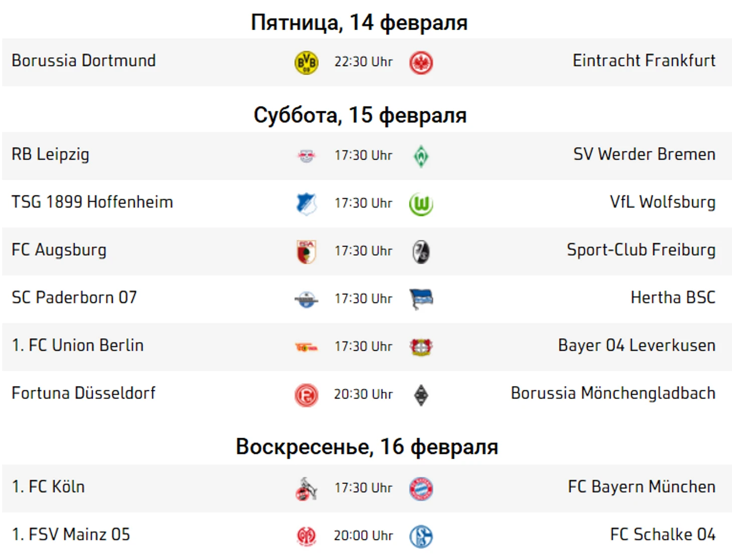This screenshot has height=560, width=732.
Task: Select the Werder Bremen green diamond logo
Action: tap(421, 156)
